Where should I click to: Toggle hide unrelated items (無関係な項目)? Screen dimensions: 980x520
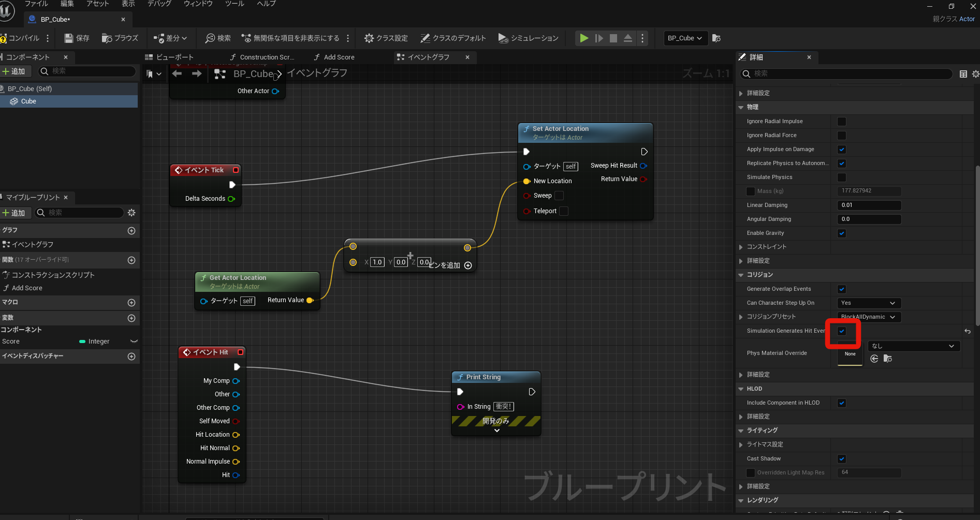point(290,38)
